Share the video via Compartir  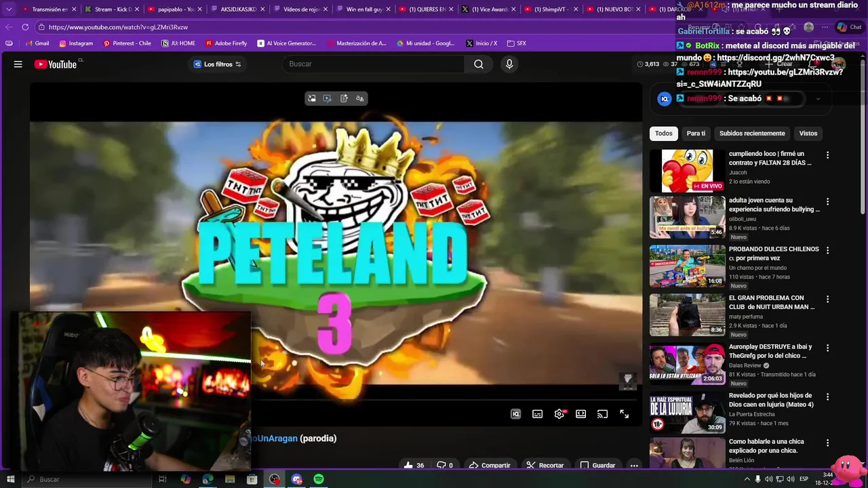click(x=490, y=466)
